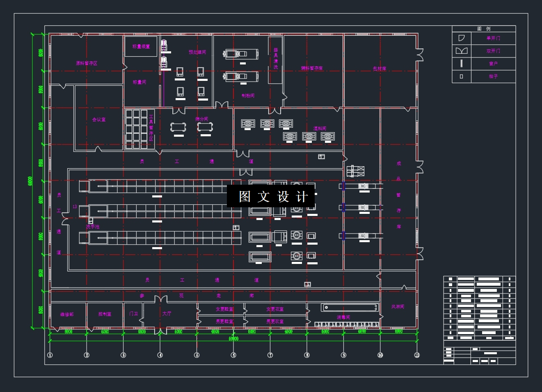
Task: Click the column symbol in the legend
Action: point(462,76)
